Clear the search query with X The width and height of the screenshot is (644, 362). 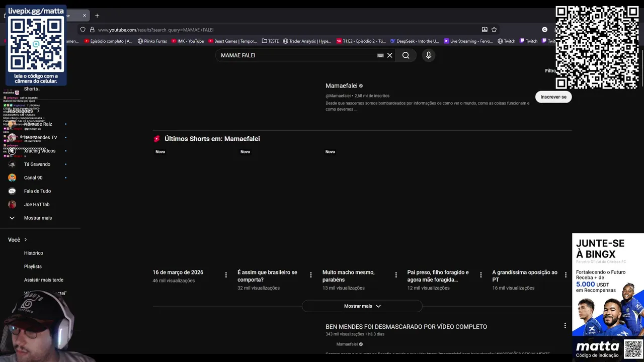click(389, 55)
